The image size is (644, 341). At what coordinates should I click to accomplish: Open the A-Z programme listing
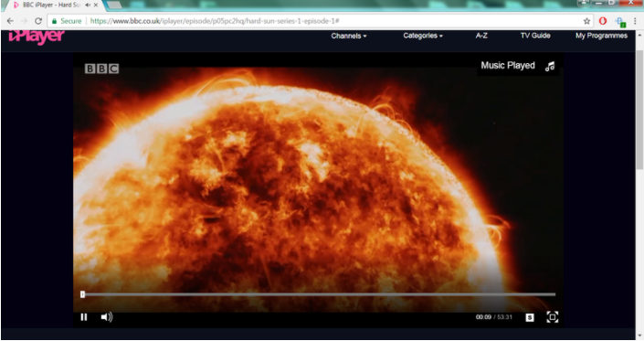tap(481, 36)
